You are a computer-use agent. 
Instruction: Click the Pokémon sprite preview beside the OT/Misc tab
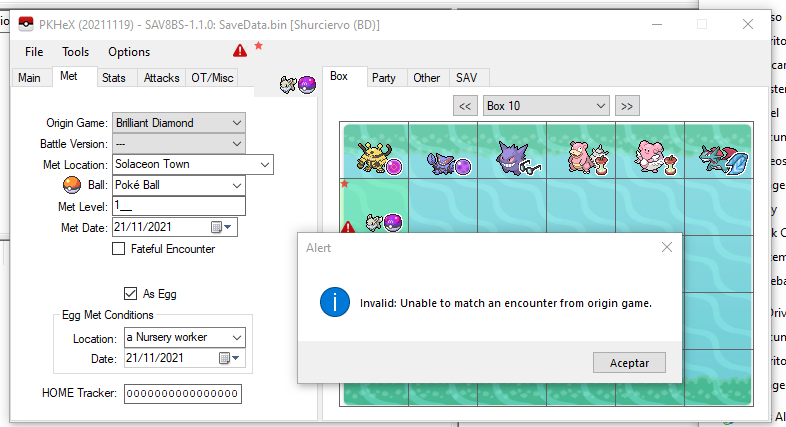(298, 85)
